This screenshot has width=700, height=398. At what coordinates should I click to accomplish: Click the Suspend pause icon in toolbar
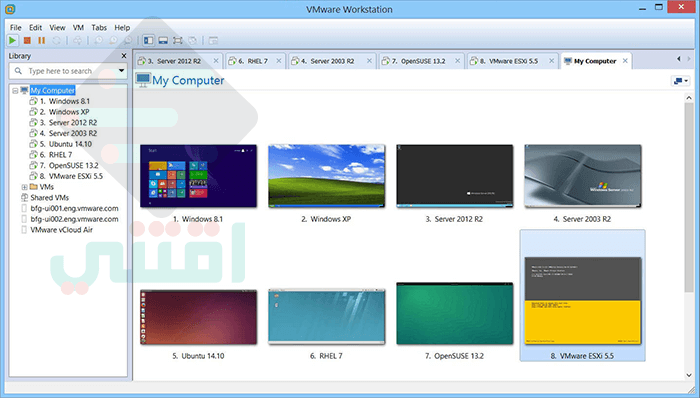tap(42, 41)
